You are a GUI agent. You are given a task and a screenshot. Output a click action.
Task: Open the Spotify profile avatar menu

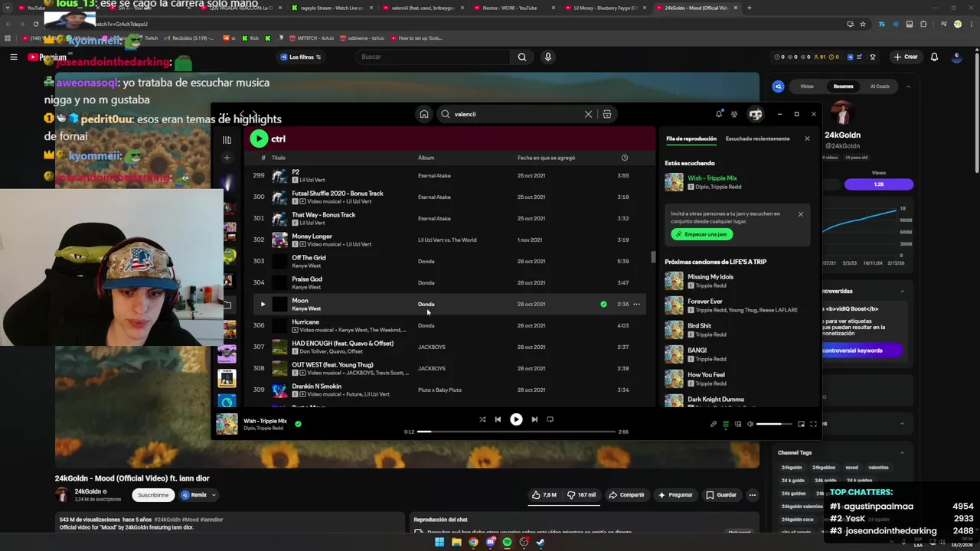[x=756, y=114]
